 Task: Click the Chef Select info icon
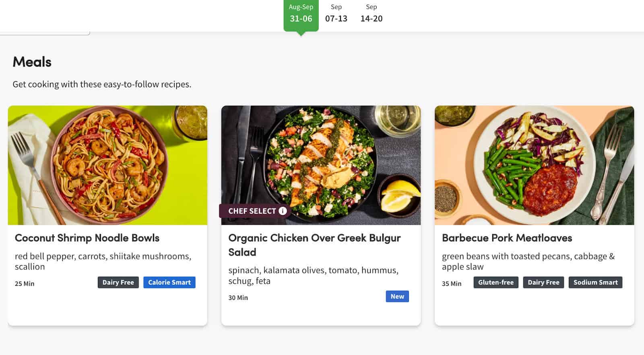[x=283, y=211]
